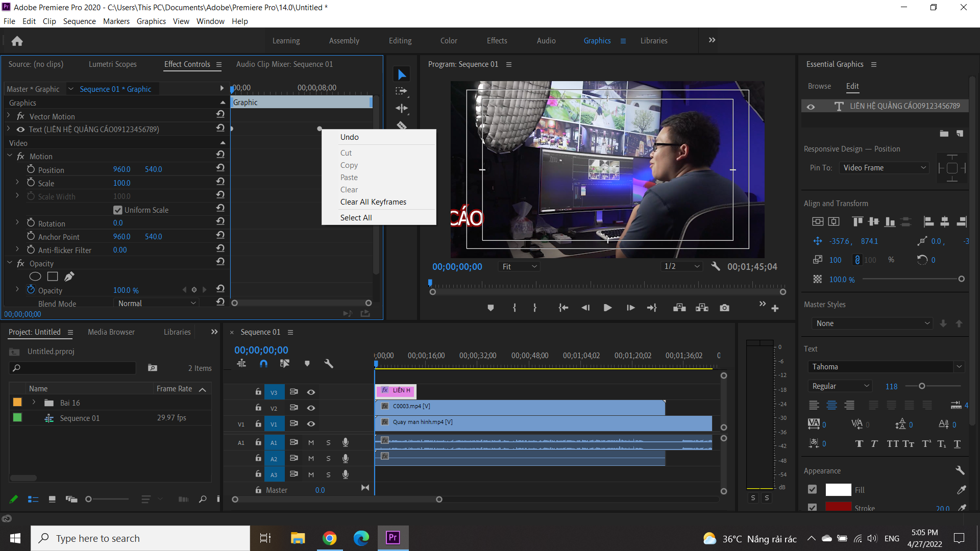Image resolution: width=980 pixels, height=551 pixels.
Task: Open the Fit zoom level dropdown
Action: pos(519,266)
